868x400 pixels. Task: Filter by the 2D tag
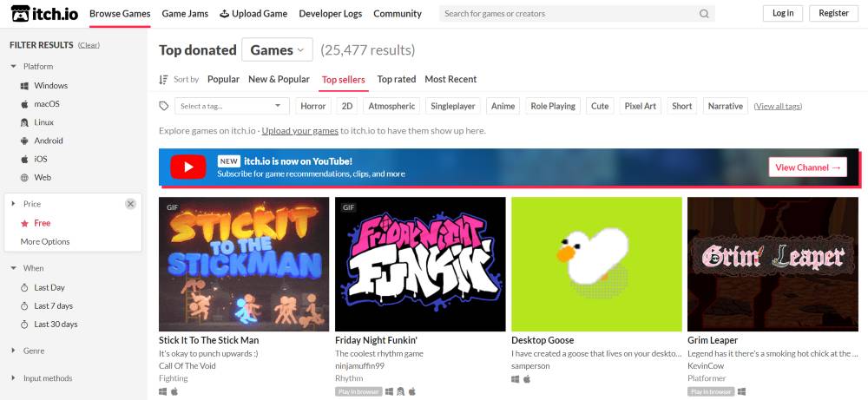coord(347,106)
